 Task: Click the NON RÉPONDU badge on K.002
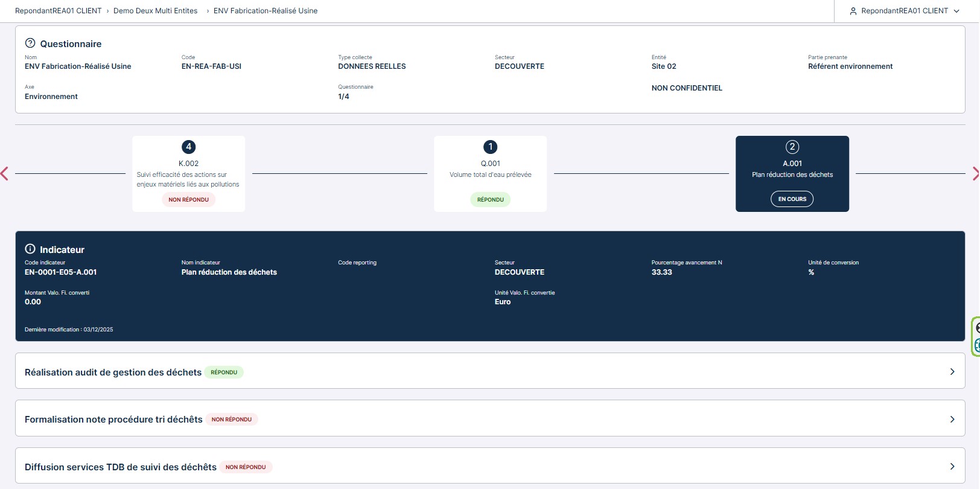click(189, 200)
